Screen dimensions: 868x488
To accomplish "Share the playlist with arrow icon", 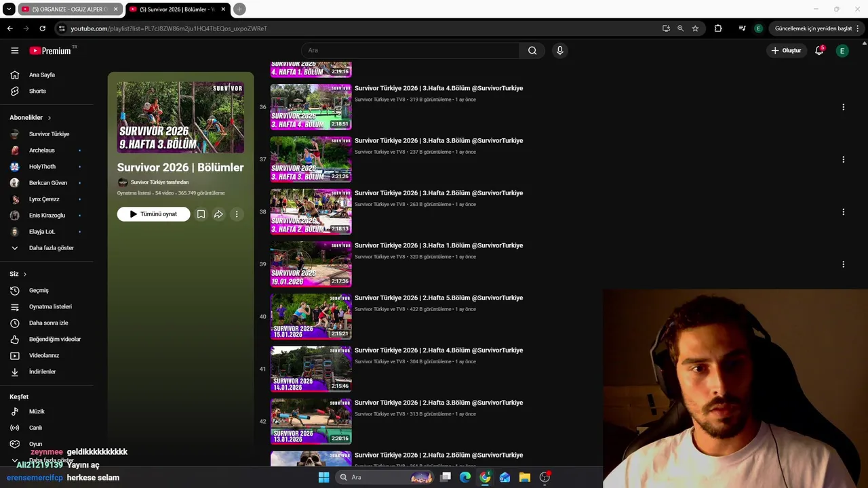I will click(x=218, y=214).
